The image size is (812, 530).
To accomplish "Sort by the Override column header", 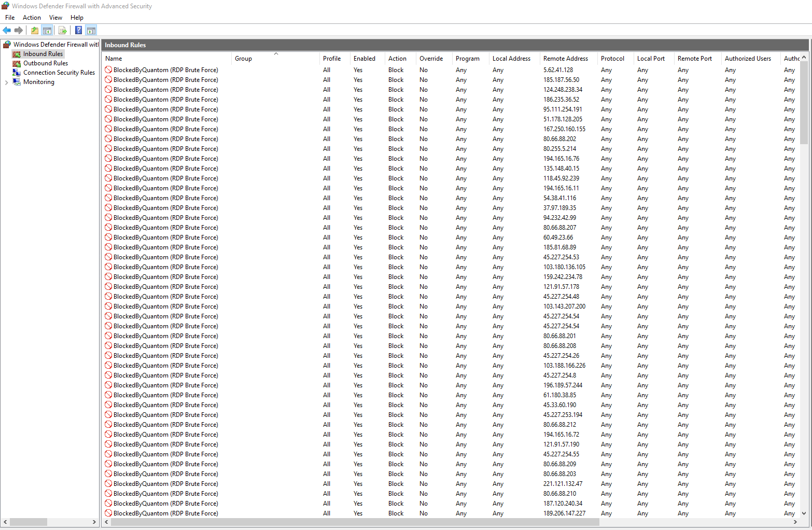I will [434, 59].
